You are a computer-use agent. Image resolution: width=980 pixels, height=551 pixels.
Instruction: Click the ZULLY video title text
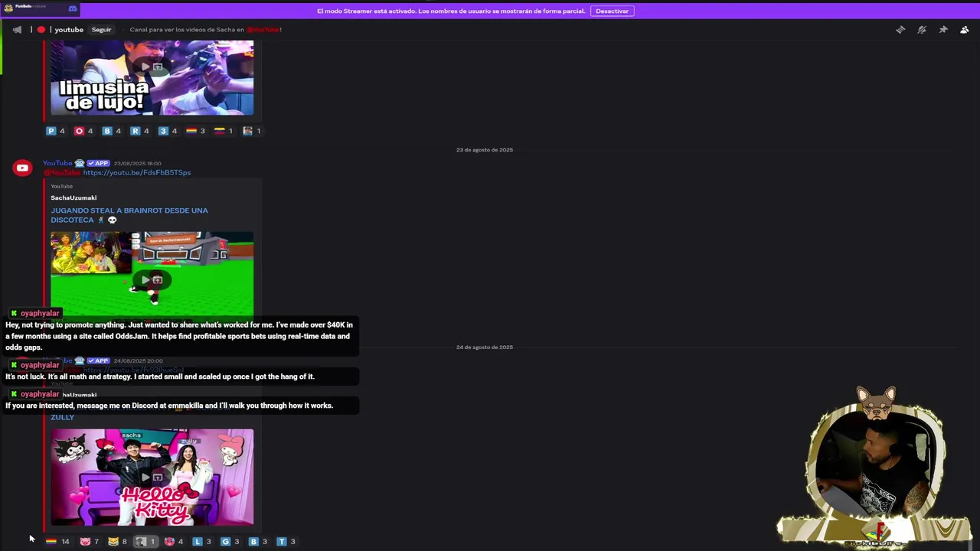62,417
